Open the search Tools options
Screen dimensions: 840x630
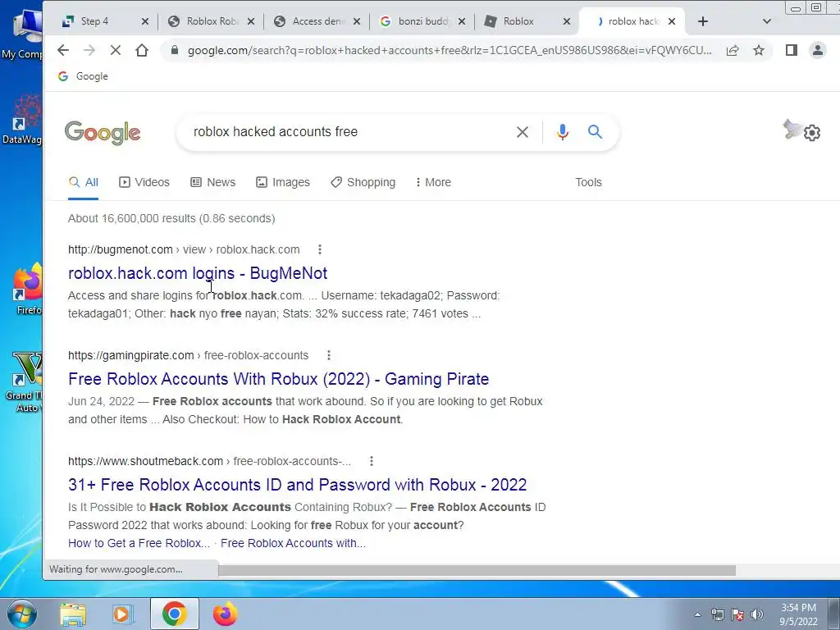588,182
